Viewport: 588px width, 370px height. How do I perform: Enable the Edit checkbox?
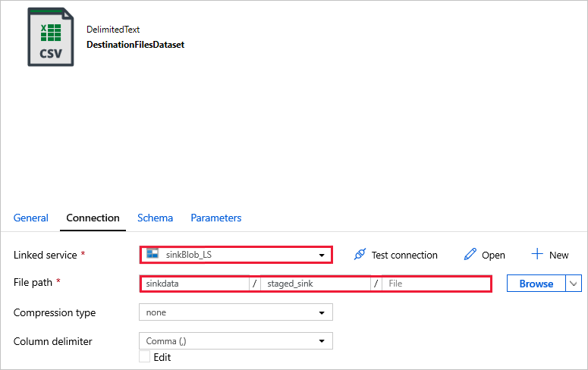[144, 357]
